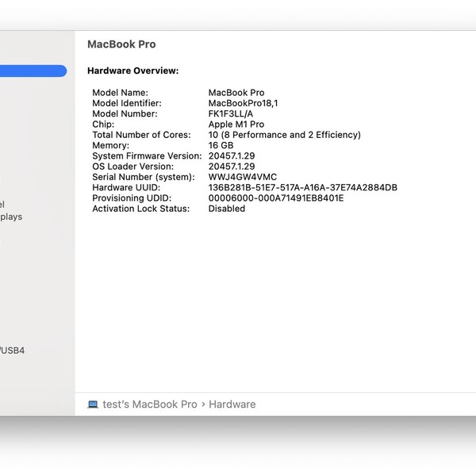This screenshot has height=476, width=476.
Task: Select the value "Apple M1 Pro"
Action: point(236,125)
